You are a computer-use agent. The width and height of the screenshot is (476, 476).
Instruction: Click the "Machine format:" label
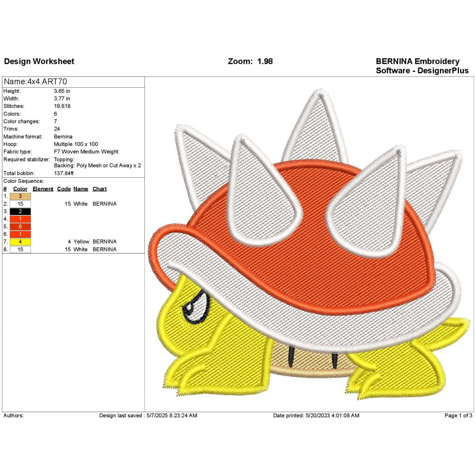[x=23, y=136]
